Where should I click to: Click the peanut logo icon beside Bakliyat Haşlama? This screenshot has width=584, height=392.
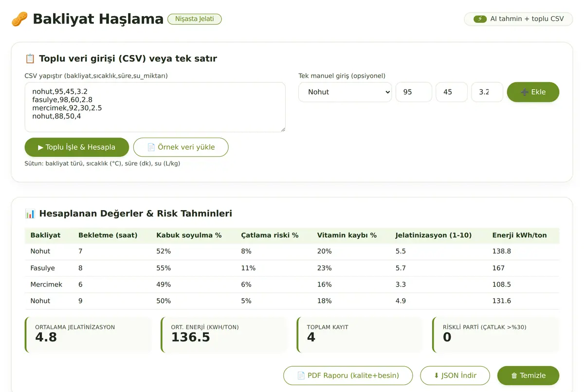click(19, 19)
